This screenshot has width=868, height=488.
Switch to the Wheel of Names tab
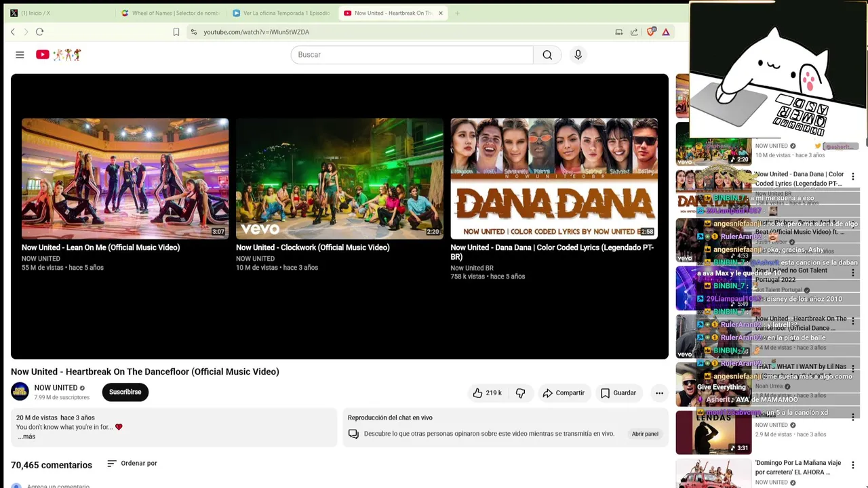click(170, 13)
